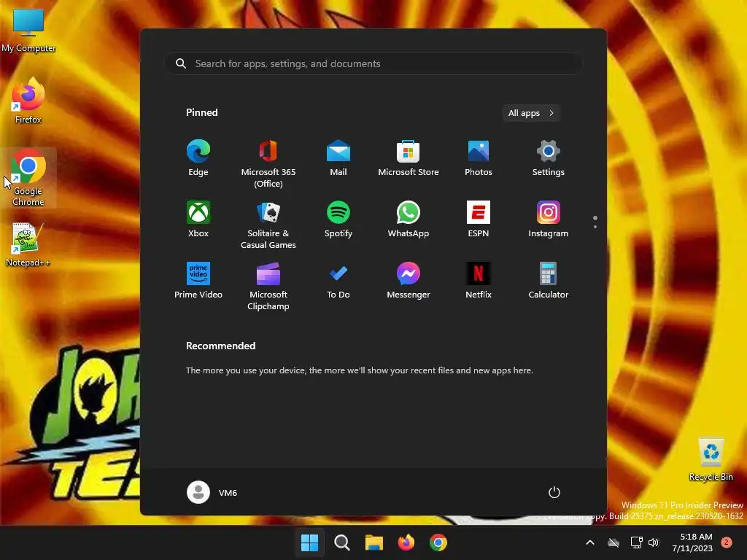747x560 pixels.
Task: Launch Microsoft Clipchamp
Action: click(268, 286)
